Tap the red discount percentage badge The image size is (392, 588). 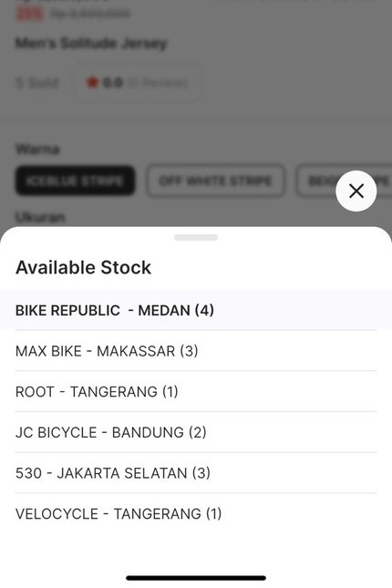30,14
